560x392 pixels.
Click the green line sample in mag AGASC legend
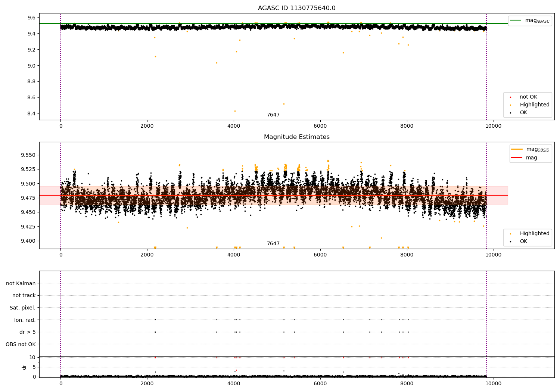[x=516, y=21]
